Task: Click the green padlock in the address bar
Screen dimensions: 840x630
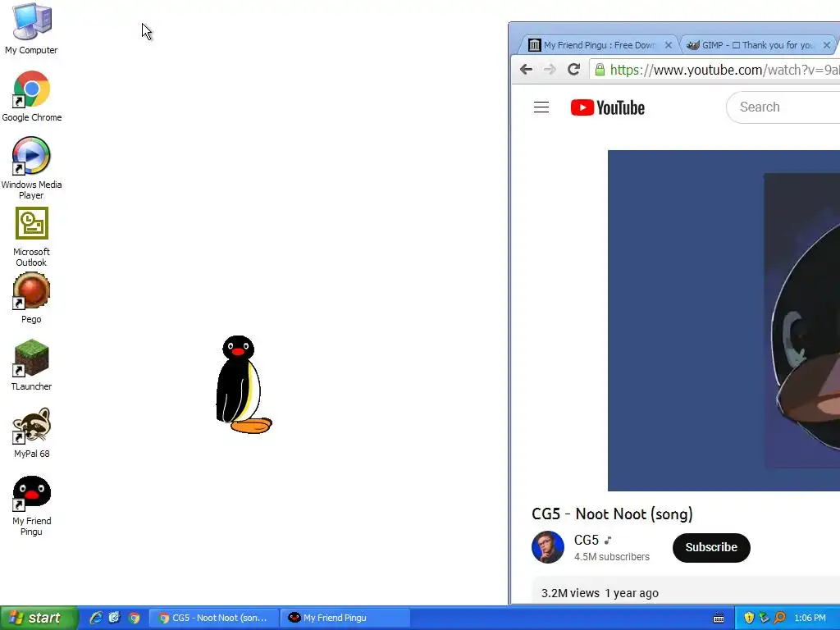Action: click(x=600, y=70)
